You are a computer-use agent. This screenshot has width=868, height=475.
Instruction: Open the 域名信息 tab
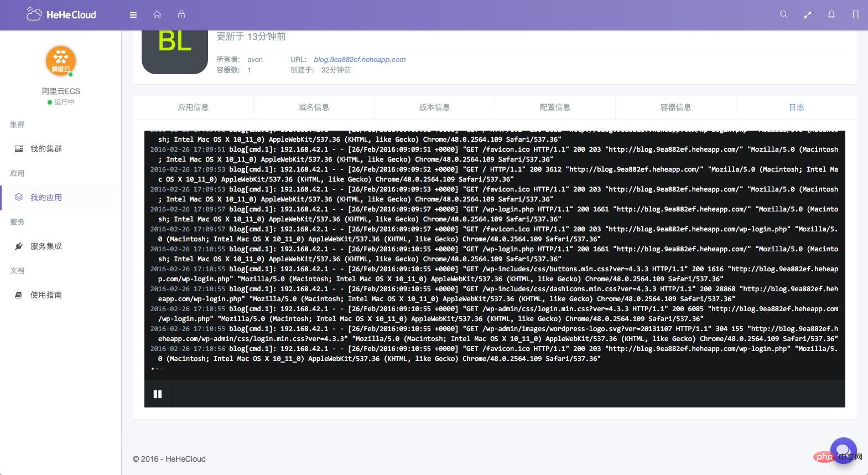(x=314, y=107)
